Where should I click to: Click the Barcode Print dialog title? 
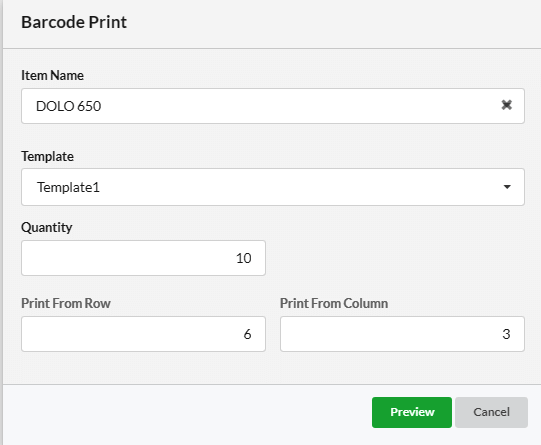click(x=74, y=22)
